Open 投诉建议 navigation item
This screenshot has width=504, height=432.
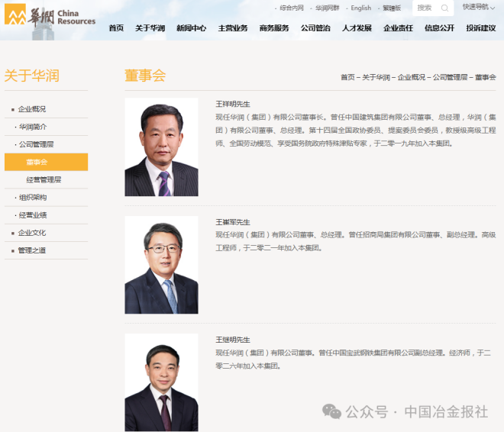click(480, 28)
